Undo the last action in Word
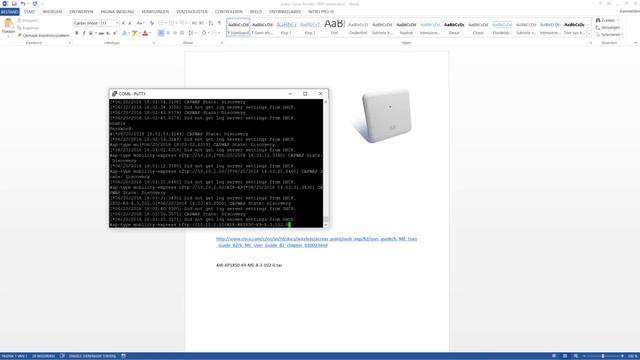 pos(23,4)
